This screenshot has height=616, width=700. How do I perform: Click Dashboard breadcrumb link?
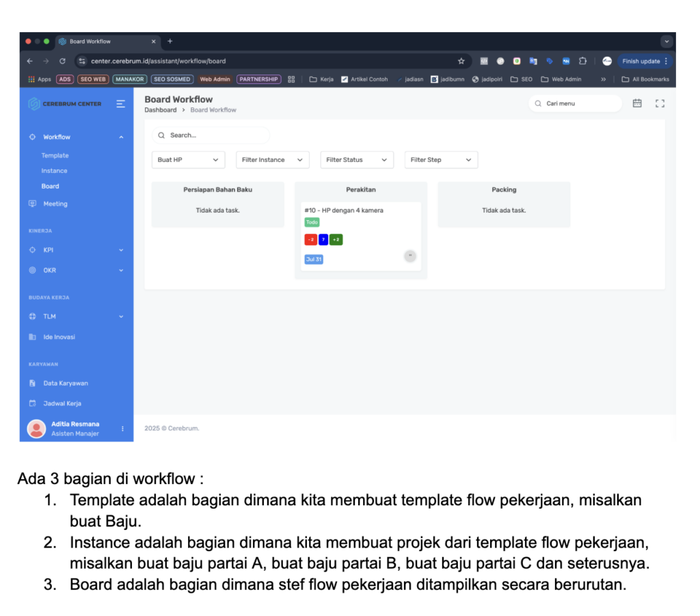[x=160, y=110]
